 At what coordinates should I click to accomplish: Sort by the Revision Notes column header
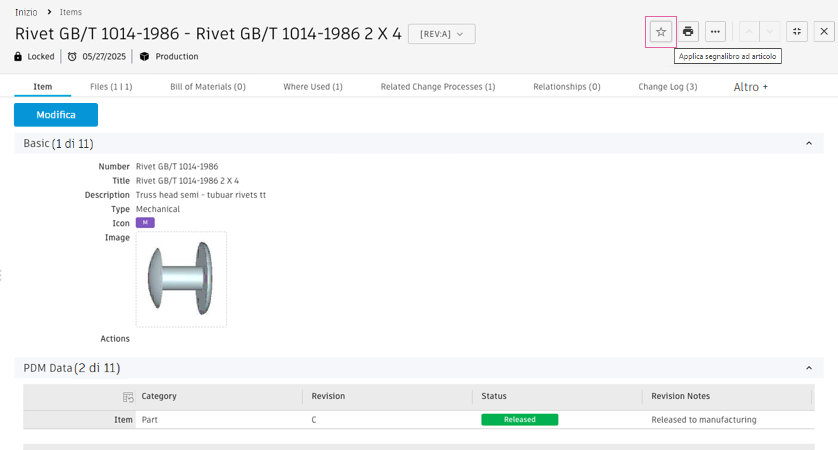[680, 396]
